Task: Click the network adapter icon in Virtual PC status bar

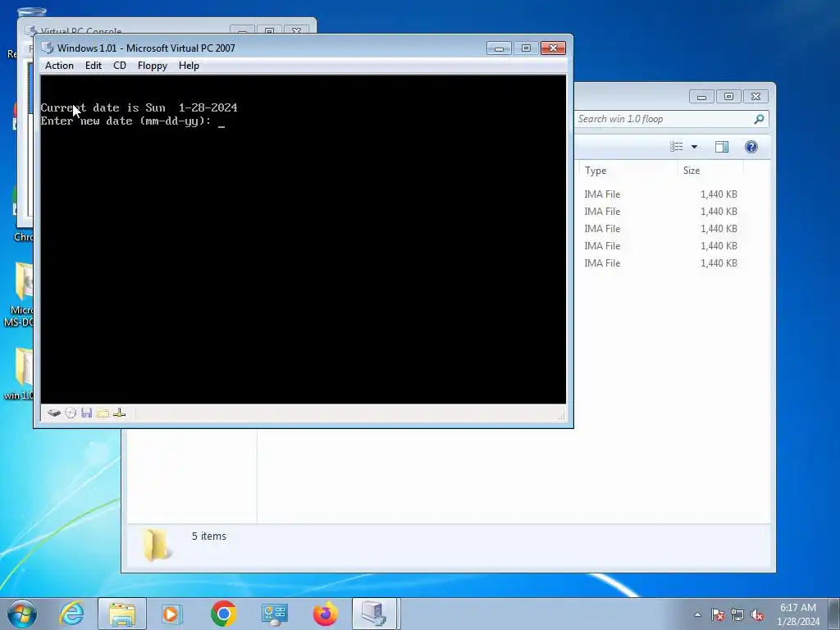Action: coord(120,413)
